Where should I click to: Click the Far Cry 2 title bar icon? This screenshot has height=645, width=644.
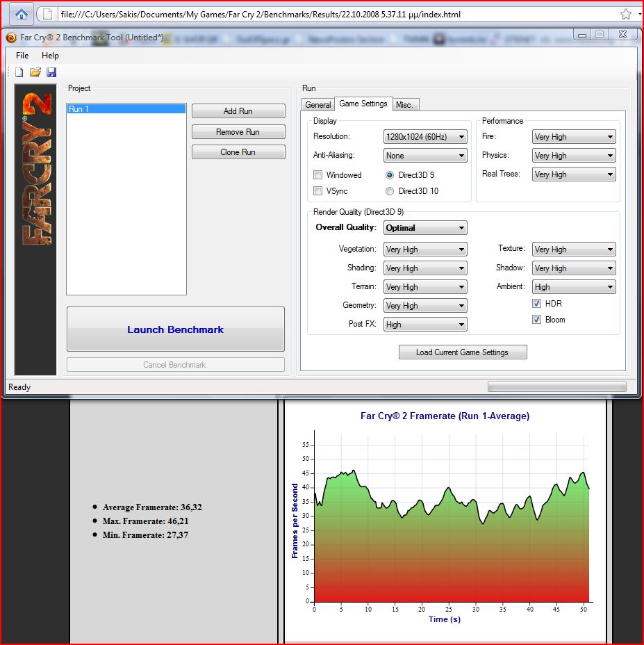point(11,38)
